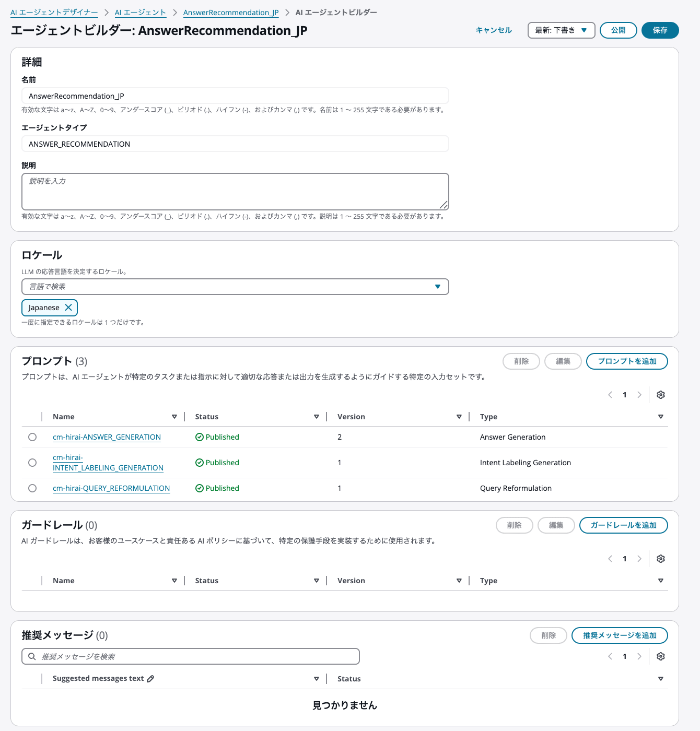Open suggested messages table settings gear
Viewport: 700px width, 731px height.
(x=660, y=656)
